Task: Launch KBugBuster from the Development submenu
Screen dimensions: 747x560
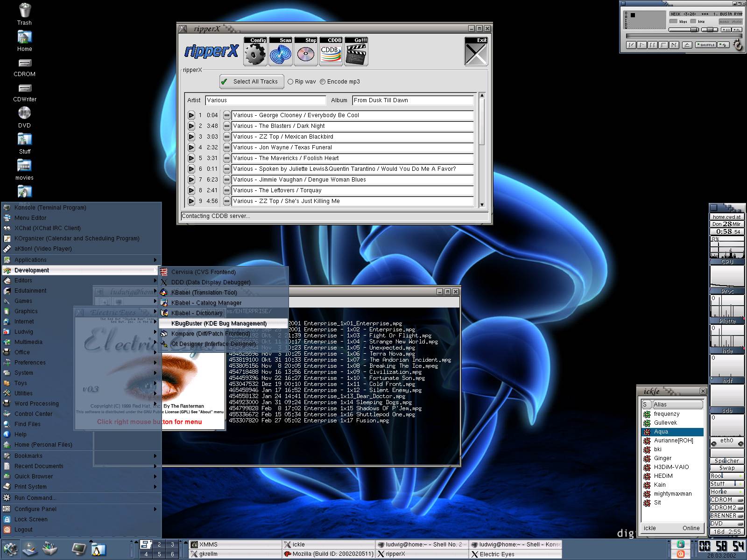Action: (x=223, y=323)
